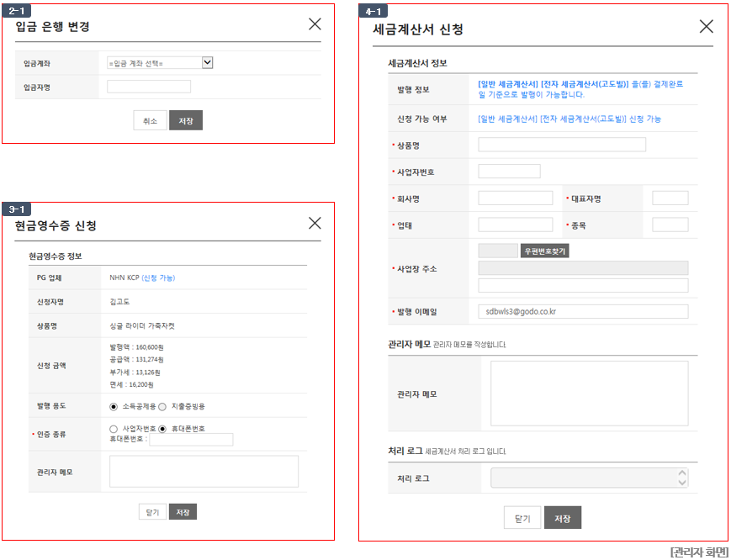Screen dimensions: 731x560
Task: Save the 입금 은행 변경 dialog
Action: [x=186, y=121]
